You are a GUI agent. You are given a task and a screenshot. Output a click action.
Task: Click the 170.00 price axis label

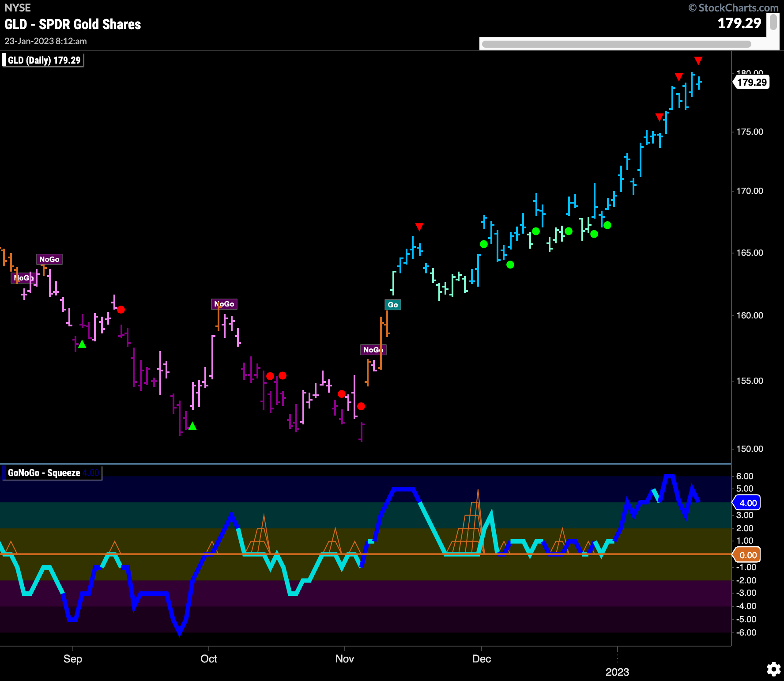750,191
